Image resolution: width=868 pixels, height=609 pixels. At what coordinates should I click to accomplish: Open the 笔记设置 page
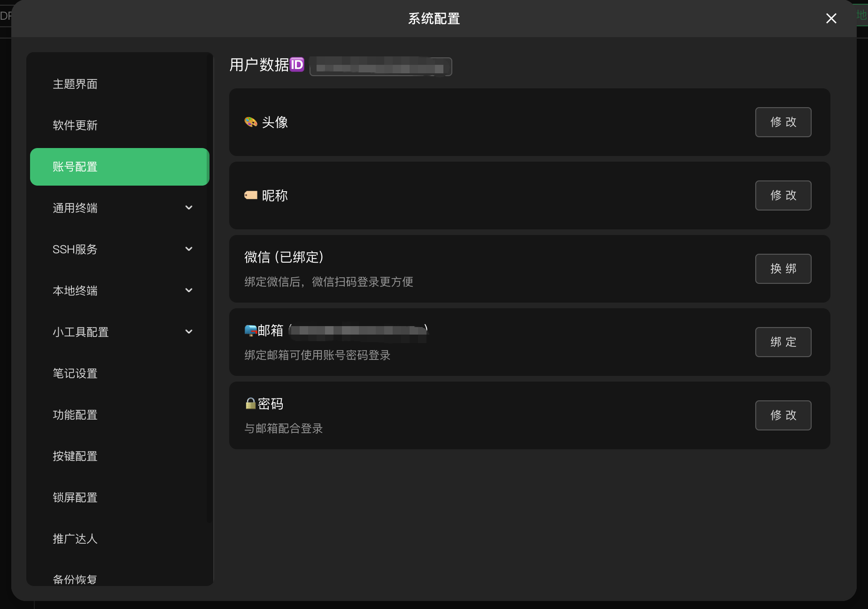tap(75, 374)
